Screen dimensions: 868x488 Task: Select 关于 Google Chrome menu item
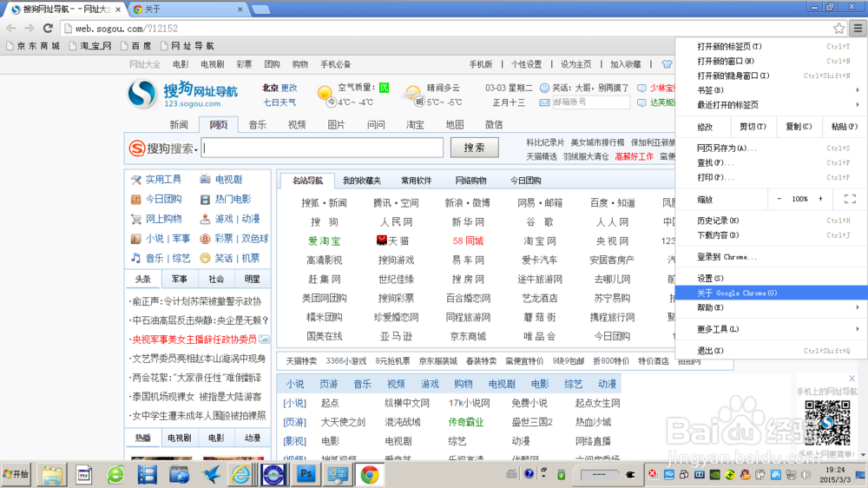[x=771, y=293]
